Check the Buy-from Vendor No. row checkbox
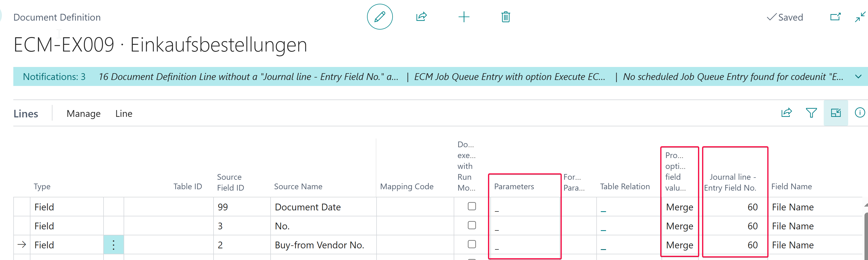Image resolution: width=868 pixels, height=260 pixels. pos(472,244)
